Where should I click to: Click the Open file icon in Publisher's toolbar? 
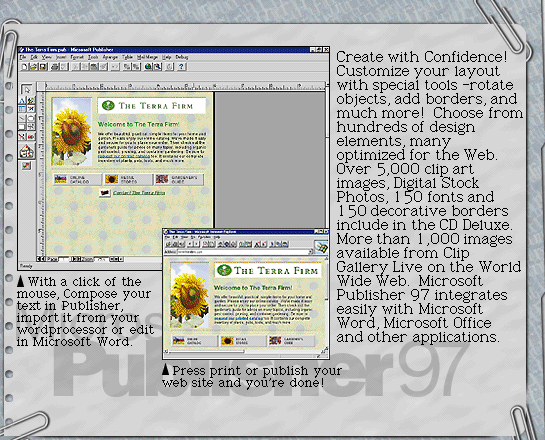tap(34, 67)
